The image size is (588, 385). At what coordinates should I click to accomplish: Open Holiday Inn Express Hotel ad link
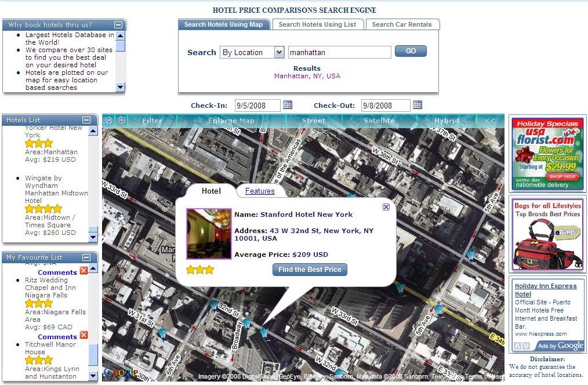tap(546, 290)
